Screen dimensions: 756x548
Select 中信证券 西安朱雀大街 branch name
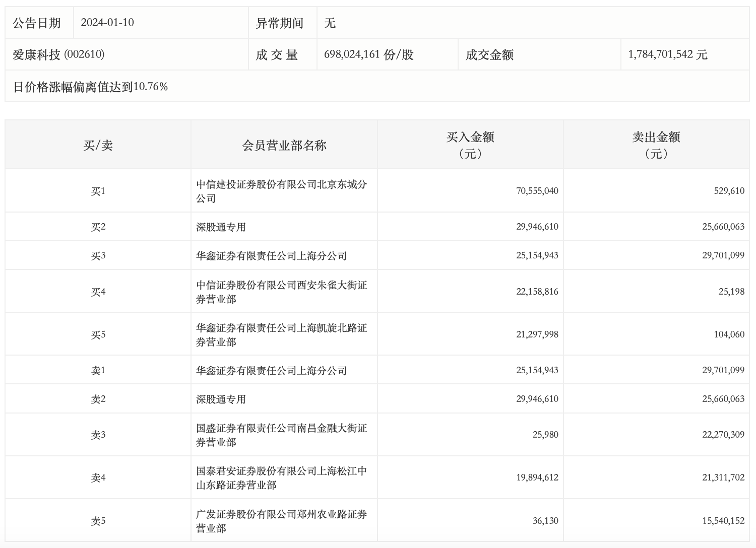click(x=281, y=292)
